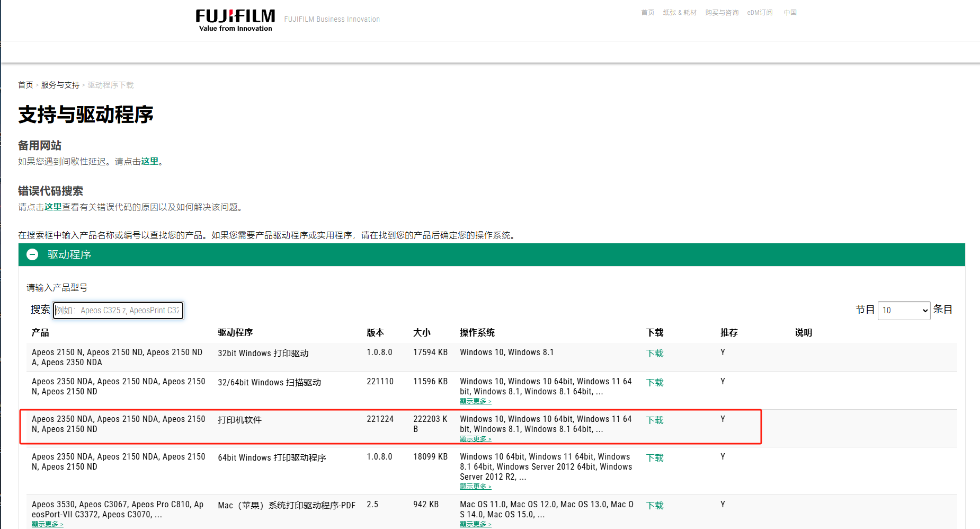Viewport: 980px width, 529px height.
Task: Select the 18099 KB size cell
Action: [x=430, y=456]
